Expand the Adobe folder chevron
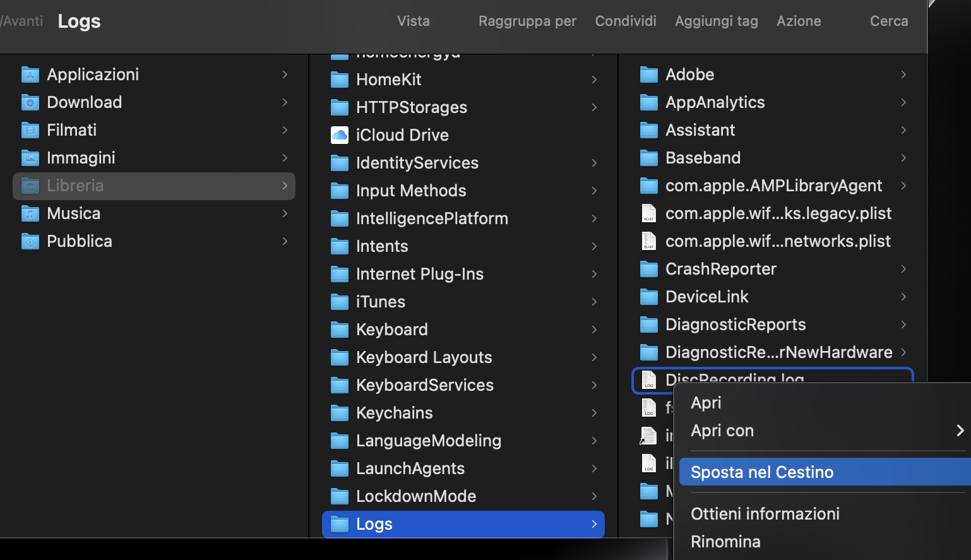The height and width of the screenshot is (560, 971). click(903, 74)
